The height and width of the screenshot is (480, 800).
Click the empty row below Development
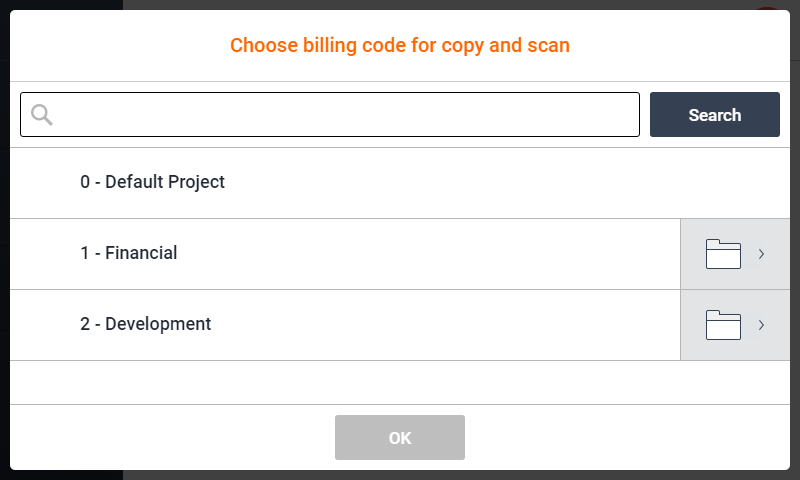tap(400, 382)
